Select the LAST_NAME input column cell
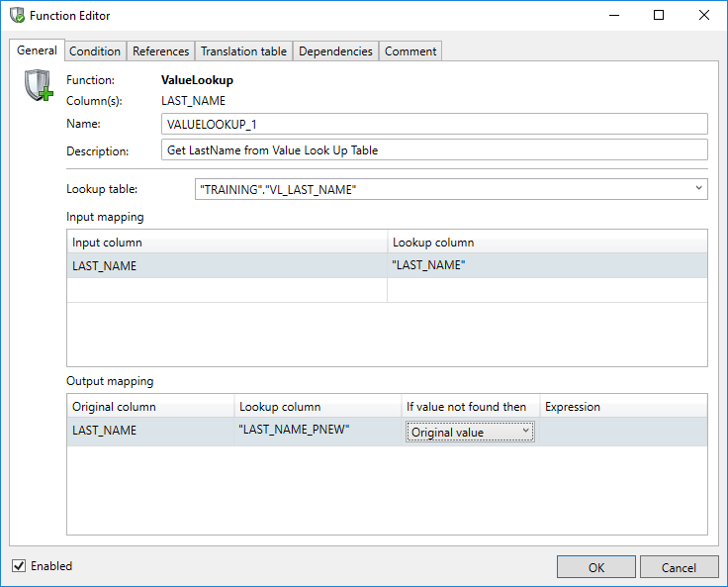This screenshot has height=587, width=728. click(227, 265)
